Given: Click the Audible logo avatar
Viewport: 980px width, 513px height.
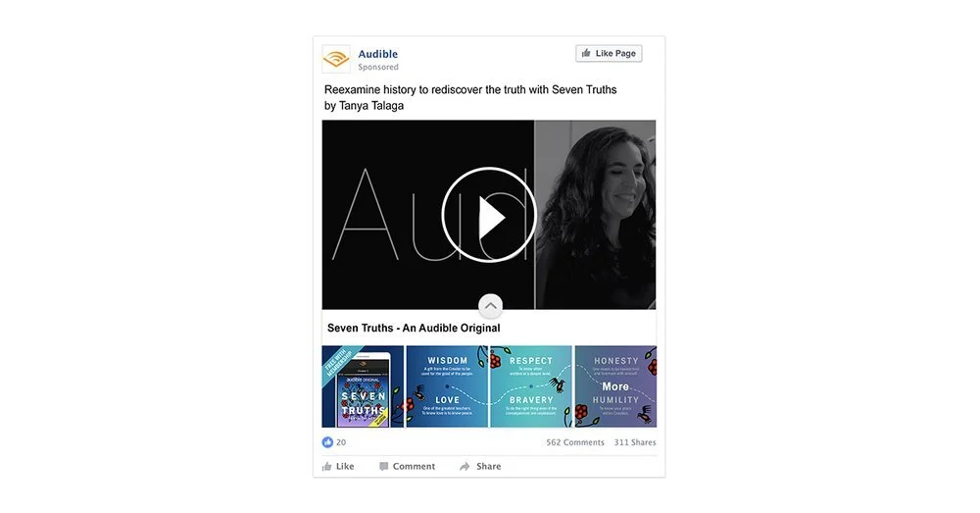Looking at the screenshot, I should pos(336,60).
